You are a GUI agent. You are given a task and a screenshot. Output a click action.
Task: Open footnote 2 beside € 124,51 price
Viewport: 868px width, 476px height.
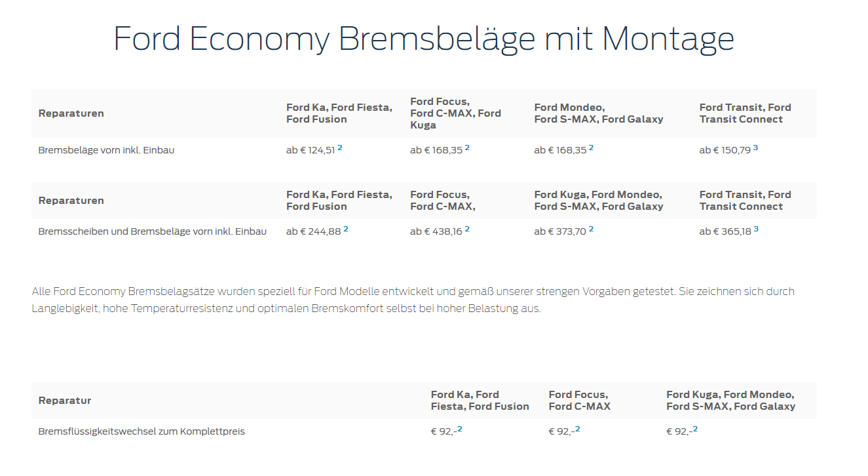pyautogui.click(x=340, y=148)
